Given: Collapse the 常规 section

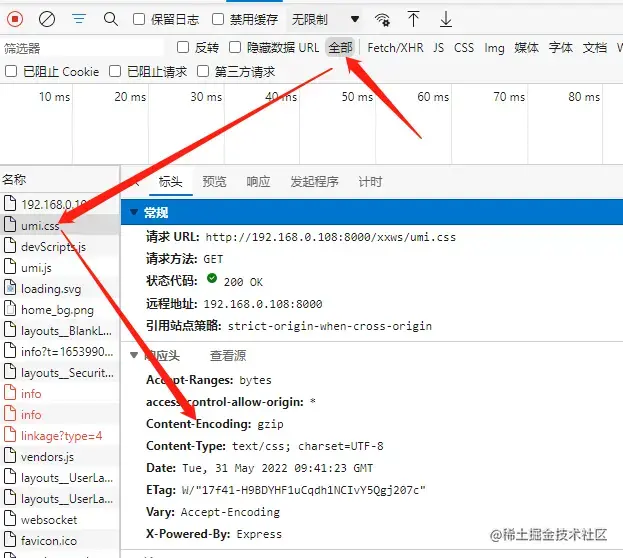Looking at the screenshot, I should 134,212.
